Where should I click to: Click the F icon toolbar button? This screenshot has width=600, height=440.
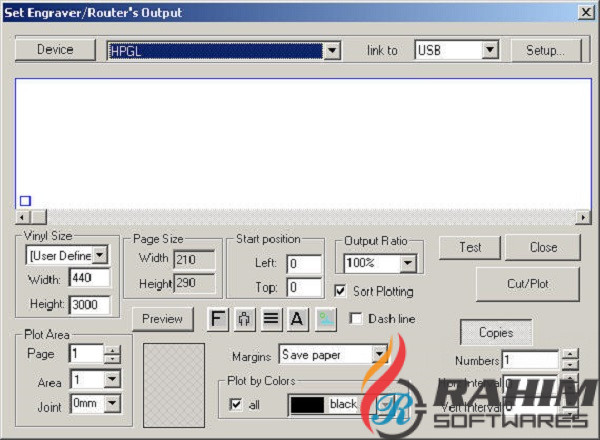click(218, 319)
